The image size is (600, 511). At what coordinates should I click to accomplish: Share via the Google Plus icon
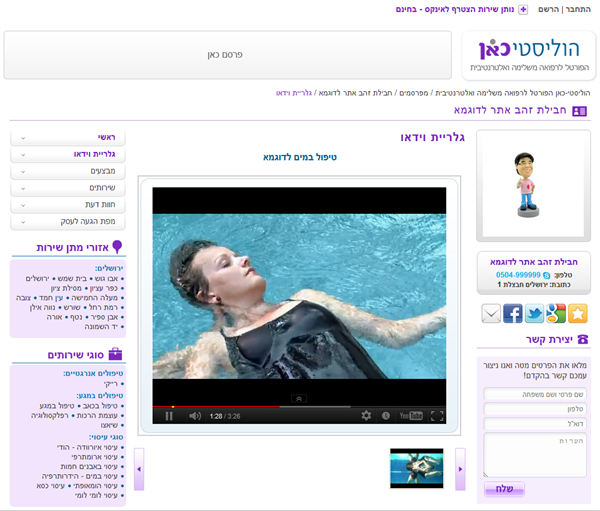pyautogui.click(x=556, y=314)
